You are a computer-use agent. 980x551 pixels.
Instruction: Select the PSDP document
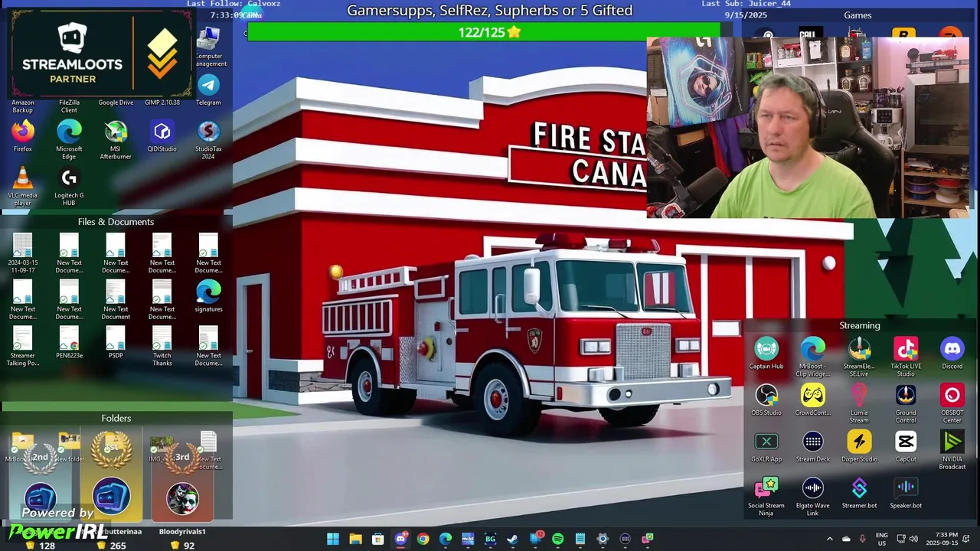click(116, 342)
